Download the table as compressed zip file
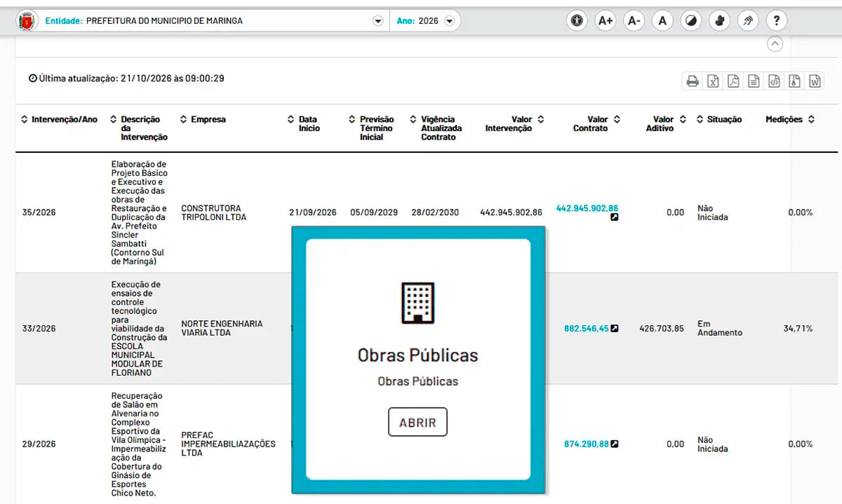This screenshot has height=504, width=842. pyautogui.click(x=794, y=81)
